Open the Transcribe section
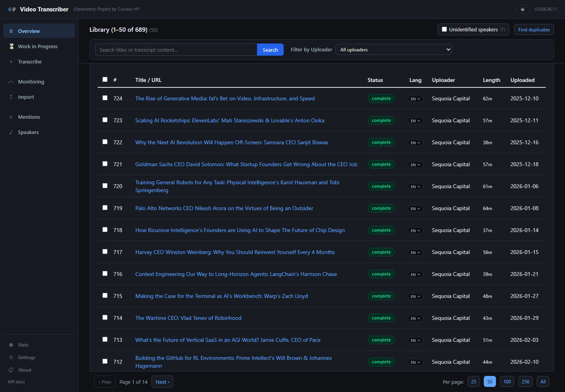The image size is (565, 392). 39,62
